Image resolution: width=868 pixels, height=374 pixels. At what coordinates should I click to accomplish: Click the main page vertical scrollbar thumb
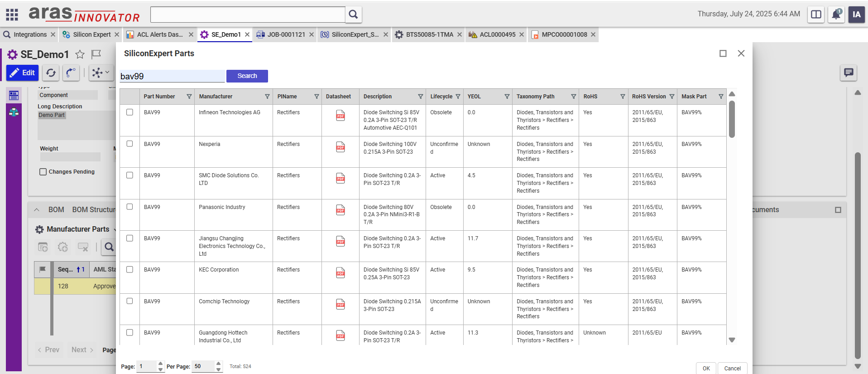(858, 256)
